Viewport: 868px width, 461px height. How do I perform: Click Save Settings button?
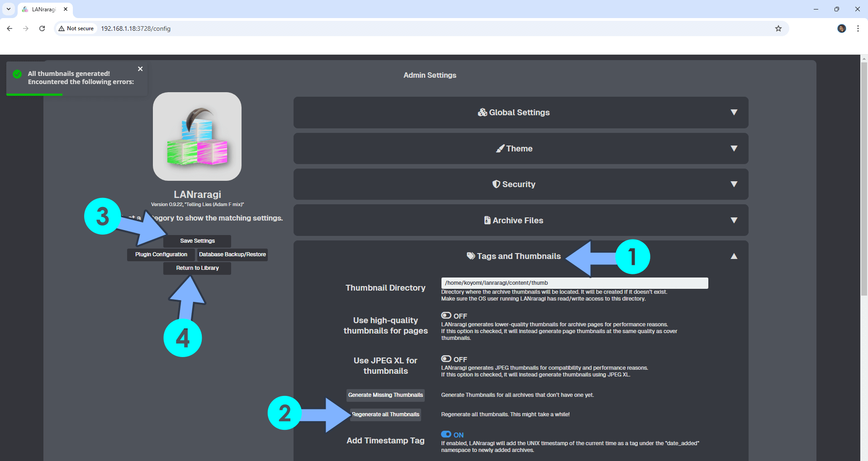[x=197, y=241]
